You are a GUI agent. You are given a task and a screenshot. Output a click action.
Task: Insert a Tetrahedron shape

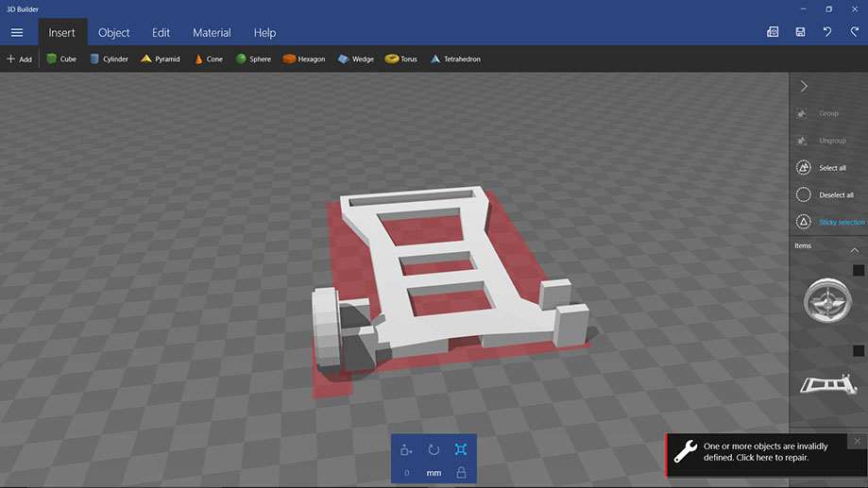tap(455, 59)
